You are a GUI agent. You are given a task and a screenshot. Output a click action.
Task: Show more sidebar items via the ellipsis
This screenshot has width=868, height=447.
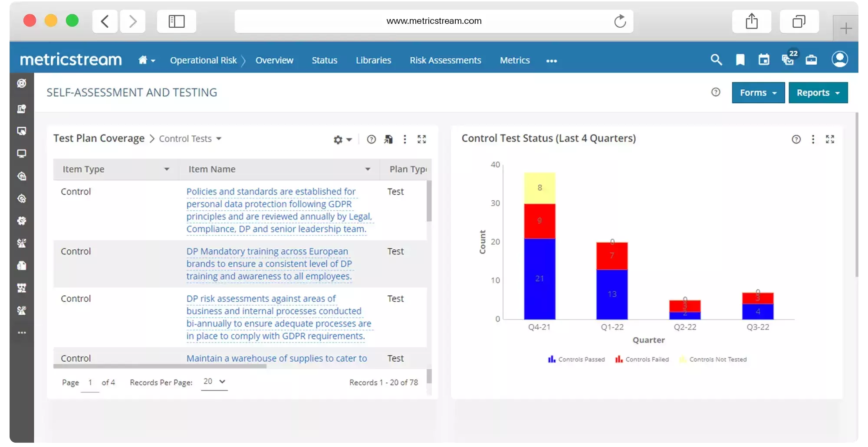tap(22, 333)
